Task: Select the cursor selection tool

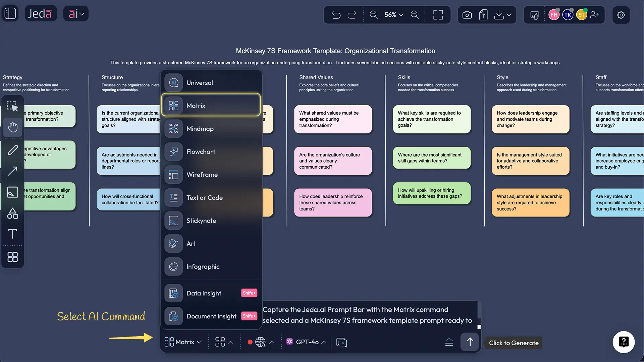Action: point(13,106)
